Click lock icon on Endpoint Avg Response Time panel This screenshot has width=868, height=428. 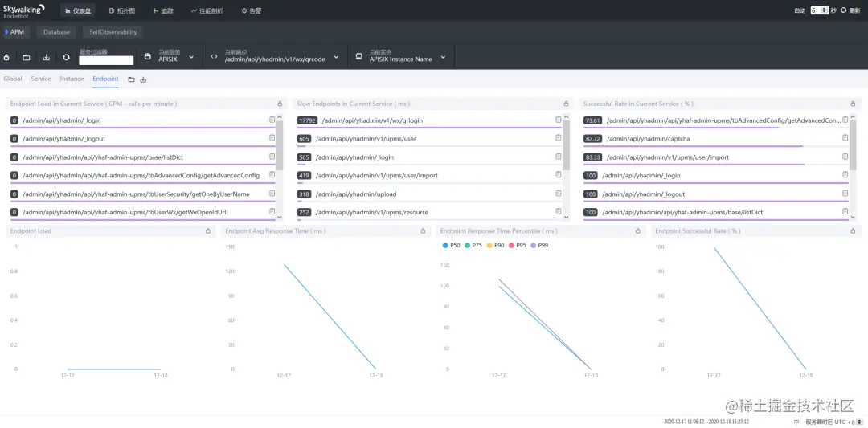(423, 230)
